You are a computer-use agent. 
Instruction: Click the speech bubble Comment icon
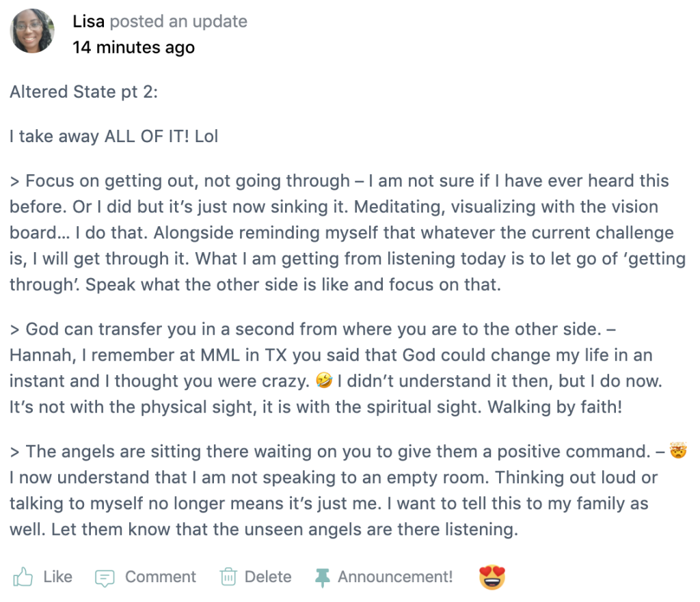[105, 578]
